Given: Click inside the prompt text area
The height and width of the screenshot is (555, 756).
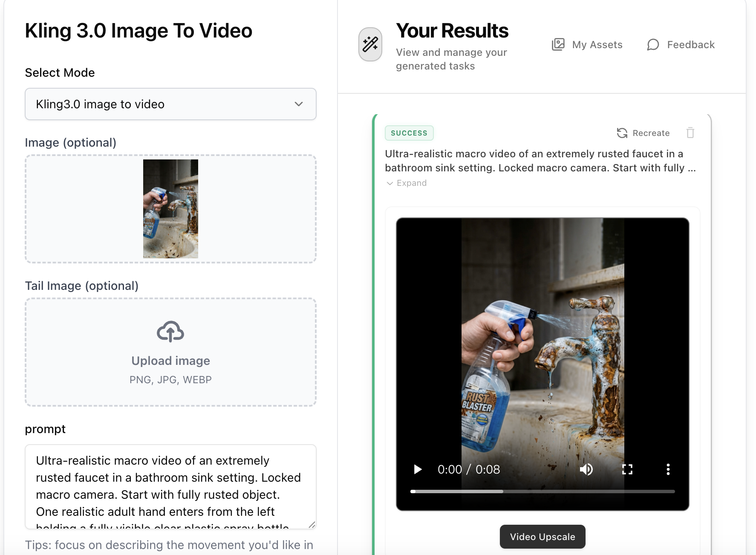Looking at the screenshot, I should 170,487.
